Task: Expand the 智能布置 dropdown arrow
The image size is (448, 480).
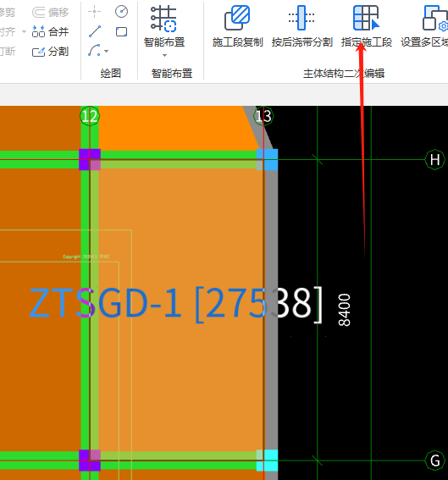Action: tap(164, 55)
